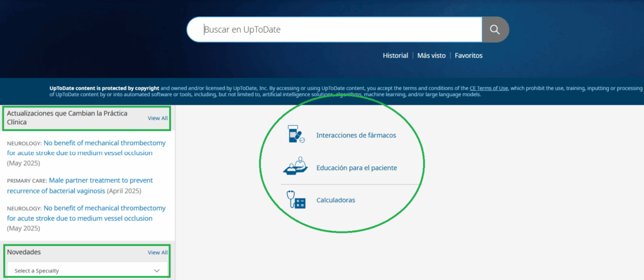Click the magnifying glass search button
The height and width of the screenshot is (280, 644).
click(x=495, y=30)
